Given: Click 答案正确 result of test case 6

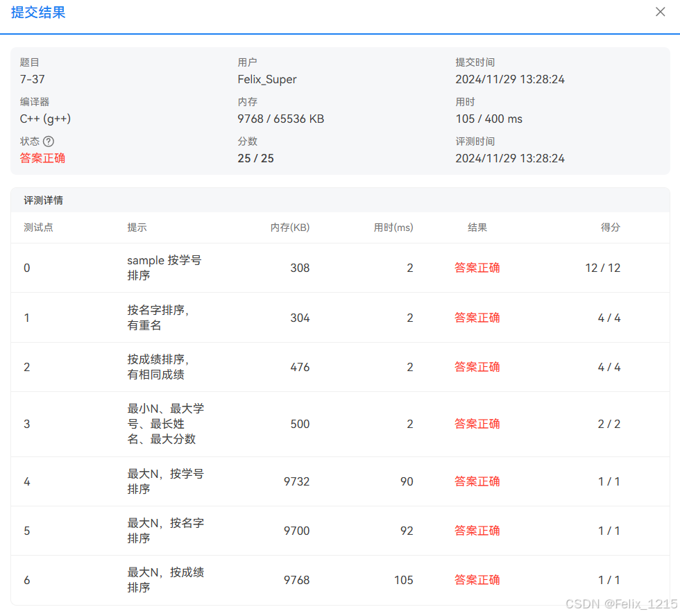Looking at the screenshot, I should (477, 580).
